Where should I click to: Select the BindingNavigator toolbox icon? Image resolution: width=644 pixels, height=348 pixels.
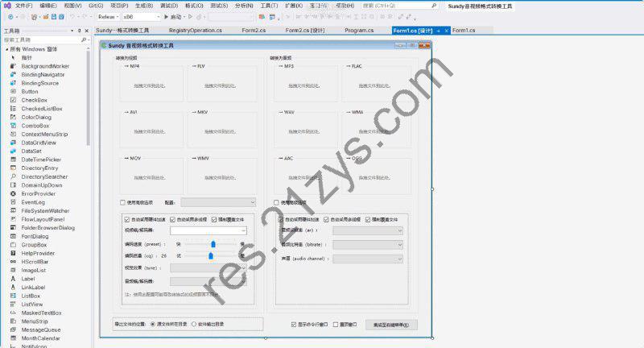coord(13,75)
